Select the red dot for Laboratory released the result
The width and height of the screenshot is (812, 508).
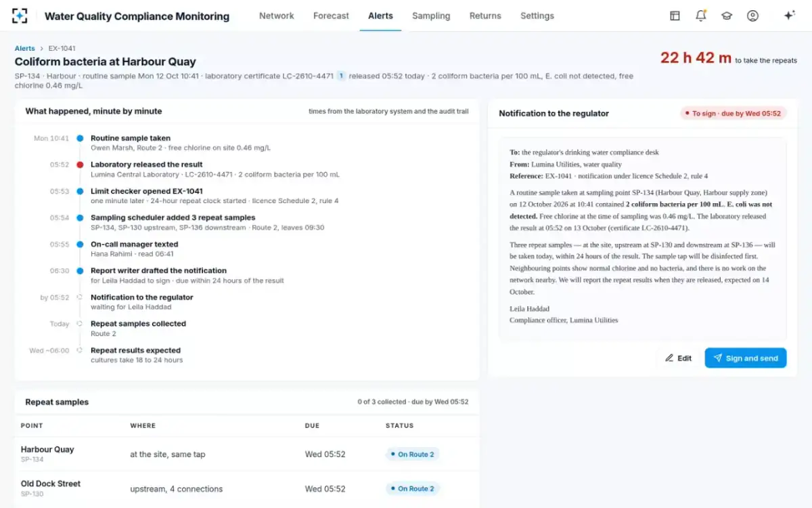pos(80,165)
